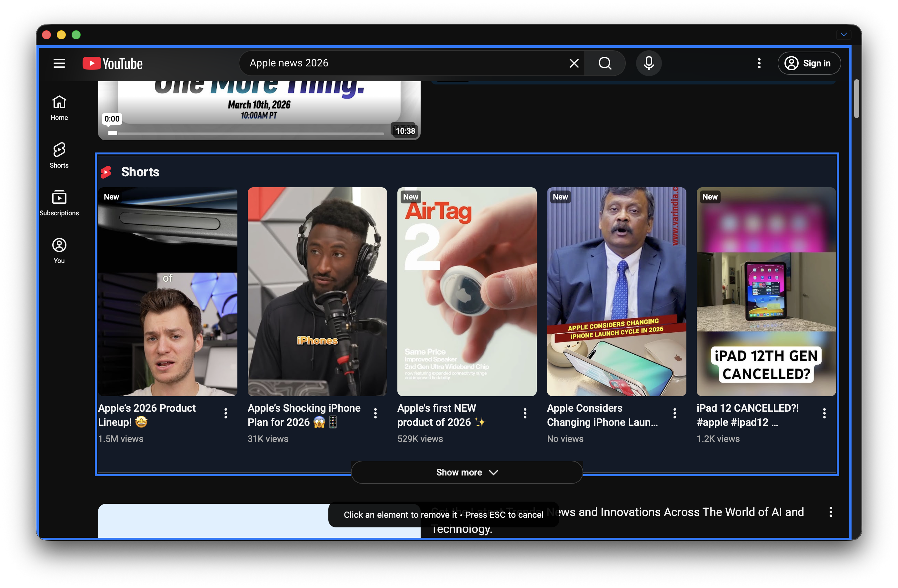
Task: Open the You sidebar tab
Action: coord(59,250)
